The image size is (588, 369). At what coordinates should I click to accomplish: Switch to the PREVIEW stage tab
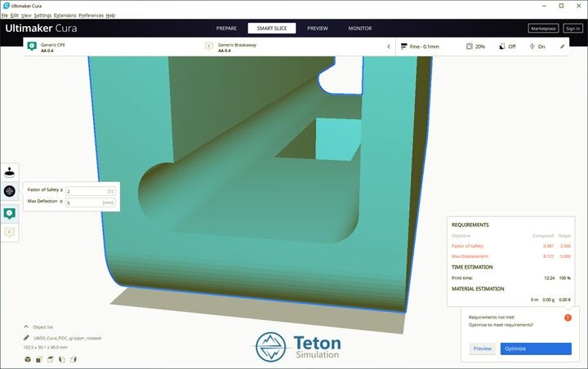317,28
